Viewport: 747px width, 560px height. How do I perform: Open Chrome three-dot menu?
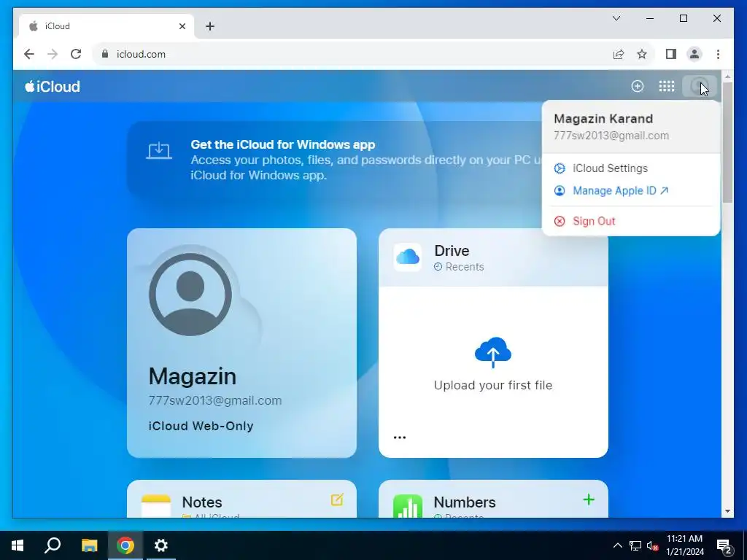(x=718, y=54)
